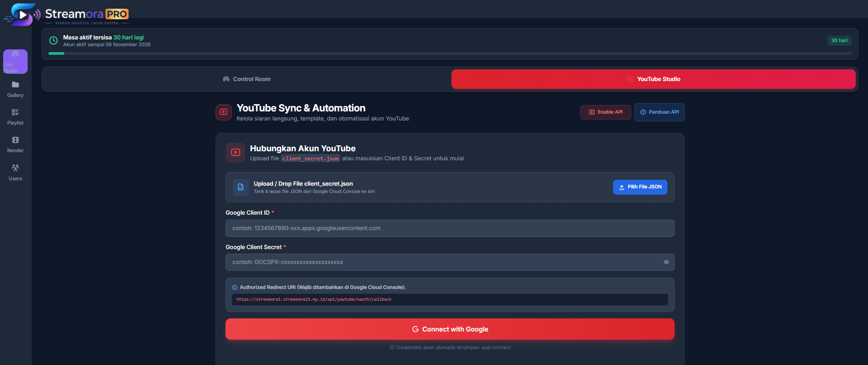This screenshot has width=868, height=365.
Task: Click the 'Masa aktif tersisa 30 hari lagi' text
Action: (104, 38)
